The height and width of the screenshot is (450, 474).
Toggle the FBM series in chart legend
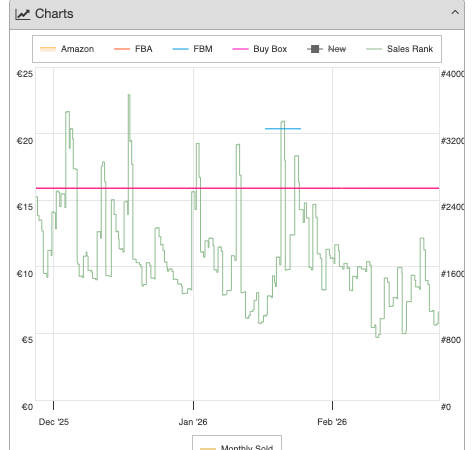point(192,49)
